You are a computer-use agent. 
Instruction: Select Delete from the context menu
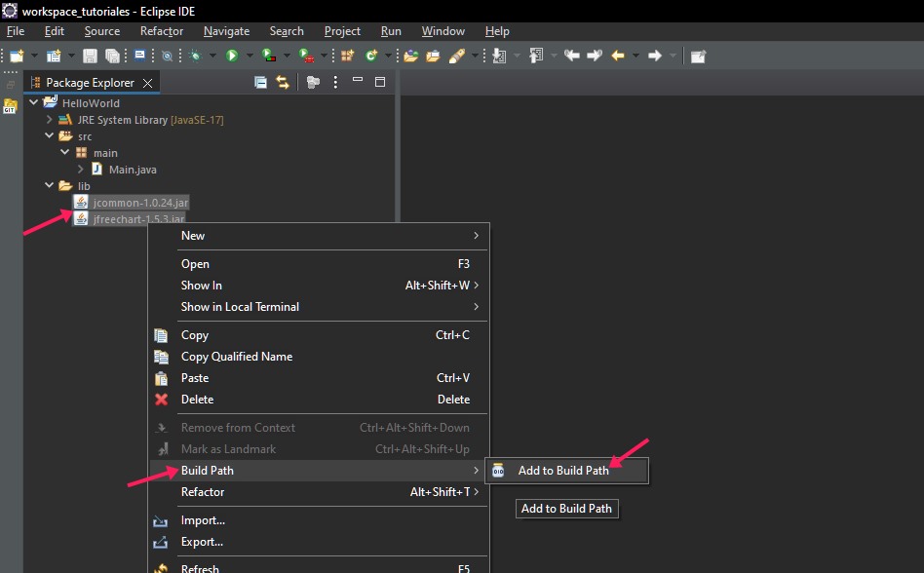coord(197,400)
